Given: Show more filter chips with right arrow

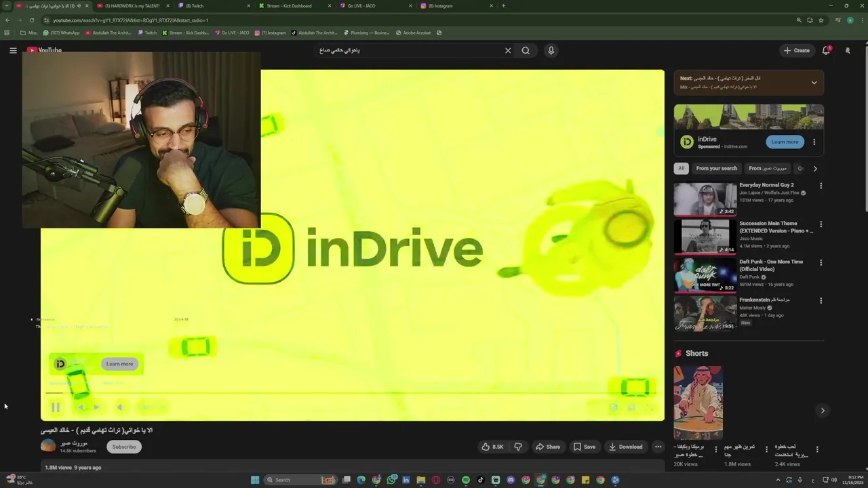Looking at the screenshot, I should 815,168.
